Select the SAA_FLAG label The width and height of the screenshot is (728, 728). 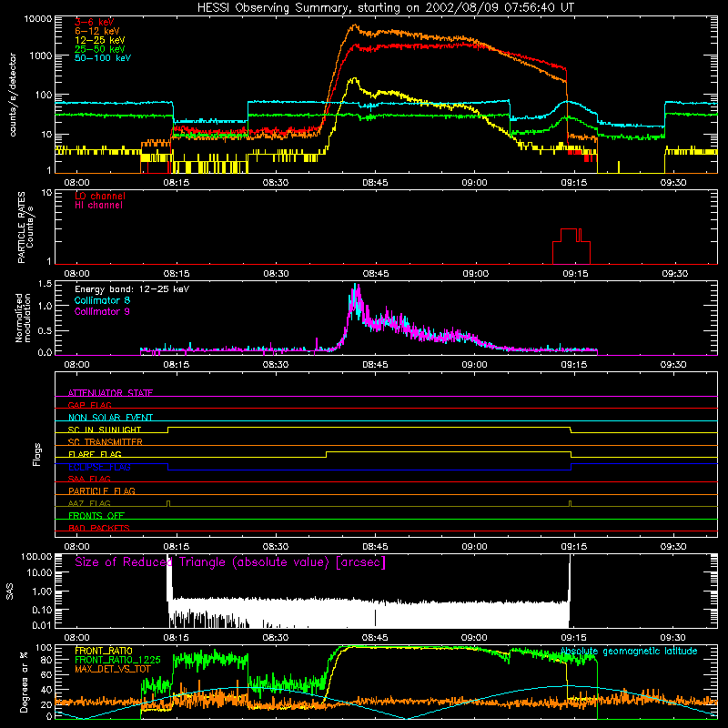(89, 479)
